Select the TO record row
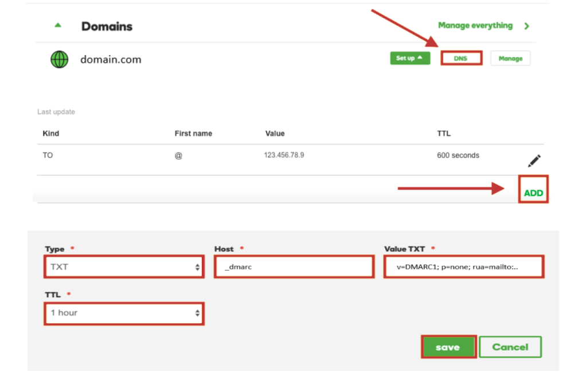587x392 pixels. (229, 155)
